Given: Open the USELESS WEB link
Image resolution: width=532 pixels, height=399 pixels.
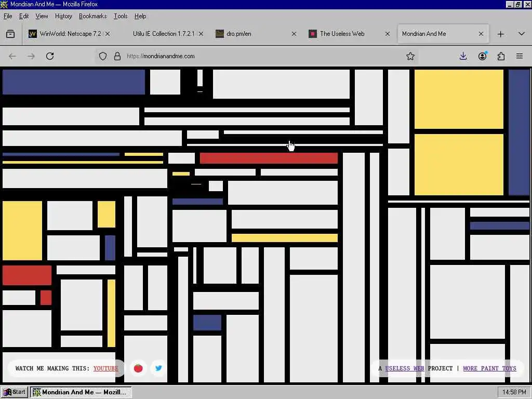Looking at the screenshot, I should [405, 368].
